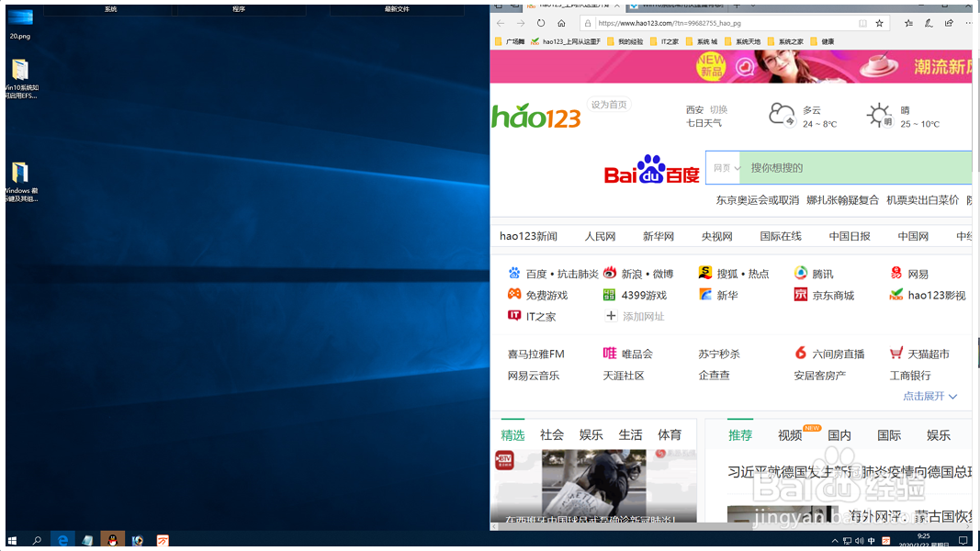Image resolution: width=980 pixels, height=551 pixels.
Task: Open the notification center icon
Action: [963, 540]
